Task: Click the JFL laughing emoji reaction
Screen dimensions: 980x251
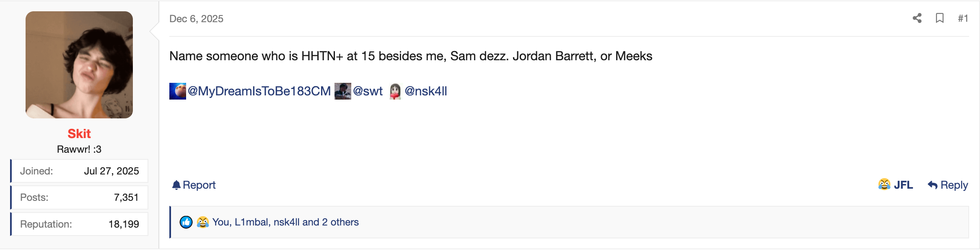Action: [x=884, y=184]
